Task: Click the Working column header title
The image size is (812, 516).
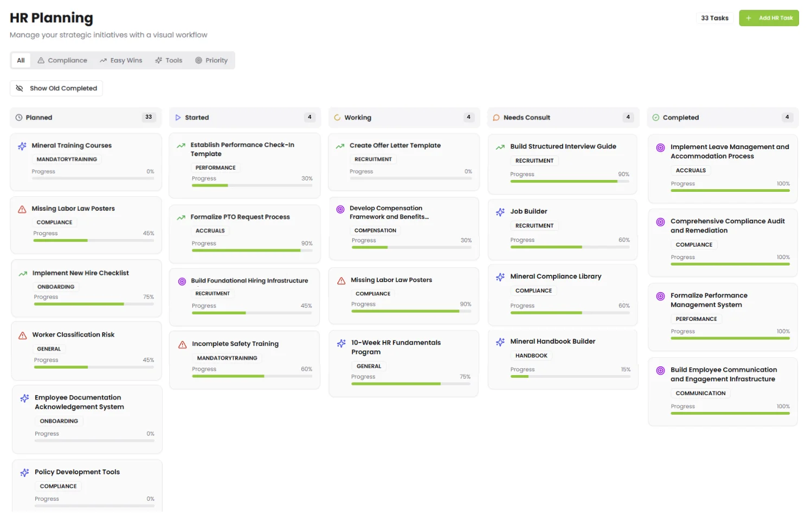Action: pos(358,118)
